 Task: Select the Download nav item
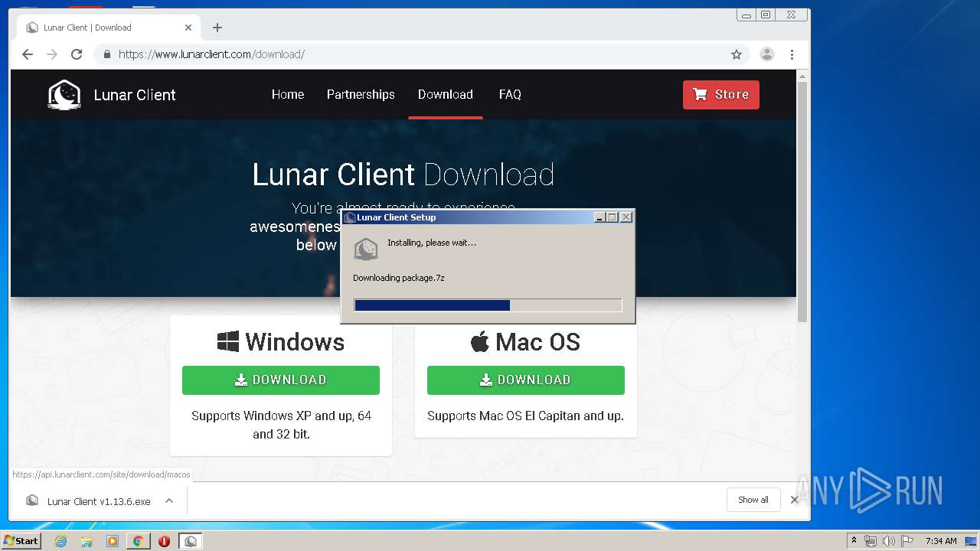[x=446, y=94]
